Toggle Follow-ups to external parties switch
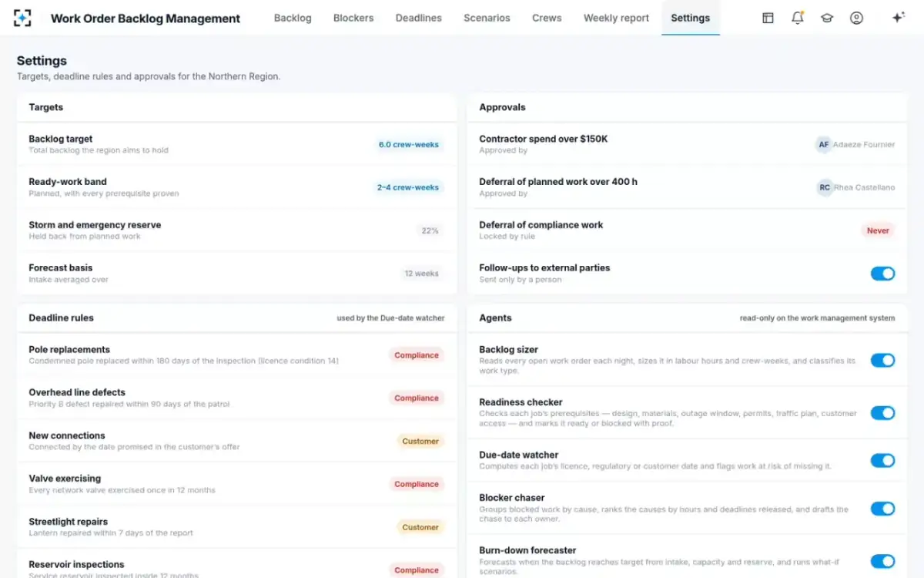The width and height of the screenshot is (924, 578). click(882, 273)
